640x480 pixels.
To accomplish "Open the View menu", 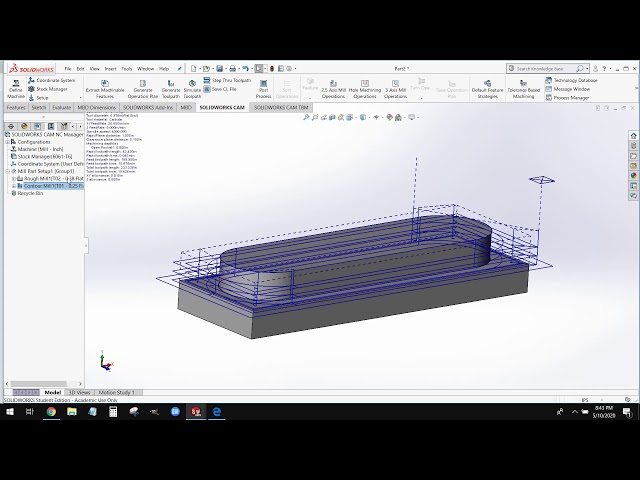I will [x=94, y=69].
